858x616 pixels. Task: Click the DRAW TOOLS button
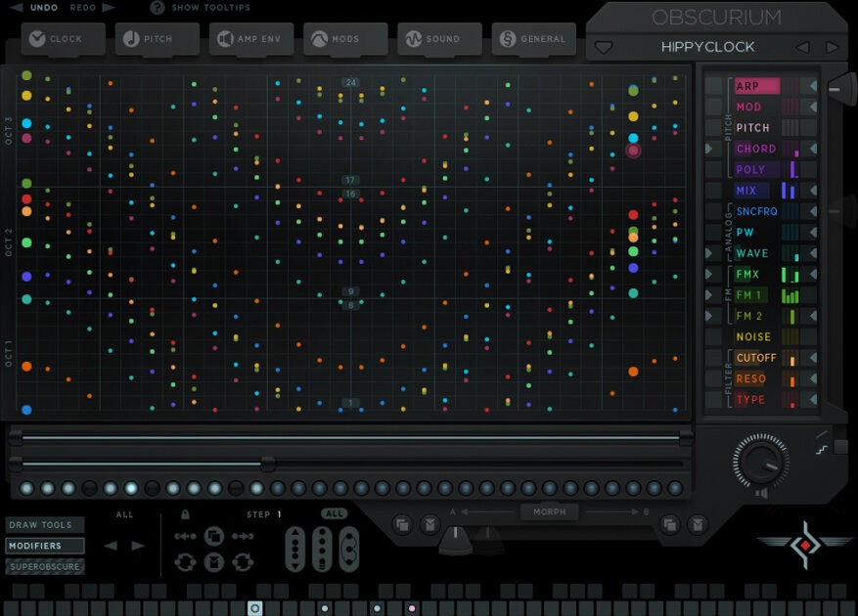[x=45, y=525]
